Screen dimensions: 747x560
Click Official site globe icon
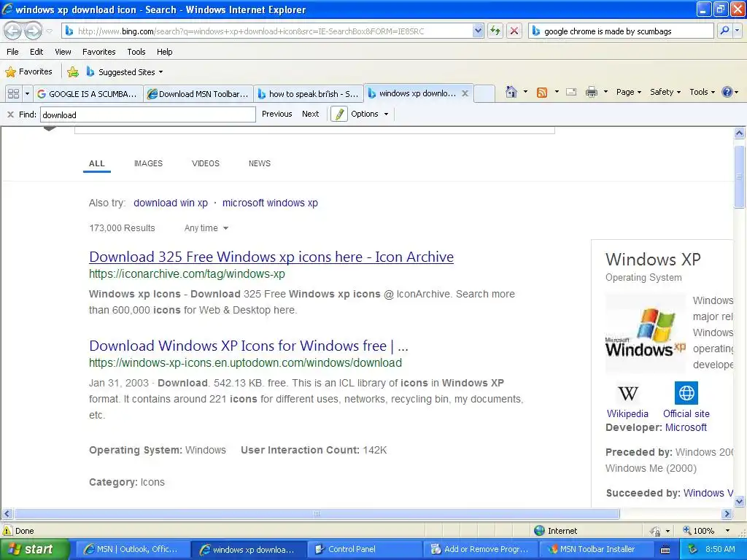[x=686, y=393]
